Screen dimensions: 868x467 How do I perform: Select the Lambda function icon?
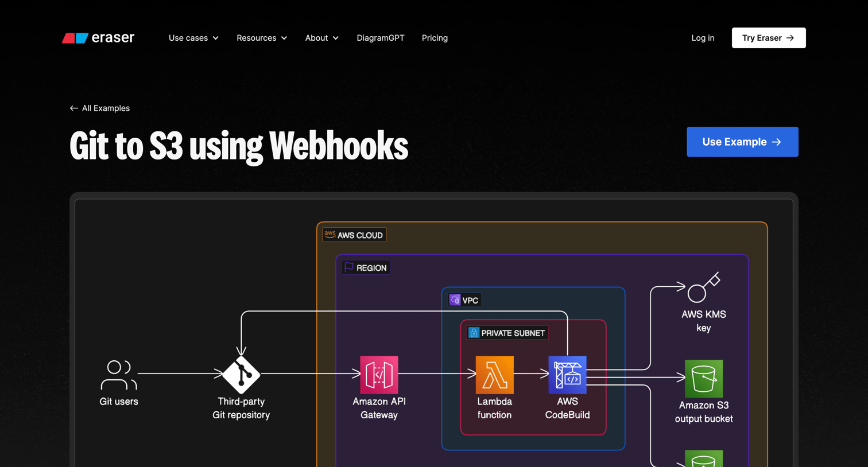tap(495, 375)
